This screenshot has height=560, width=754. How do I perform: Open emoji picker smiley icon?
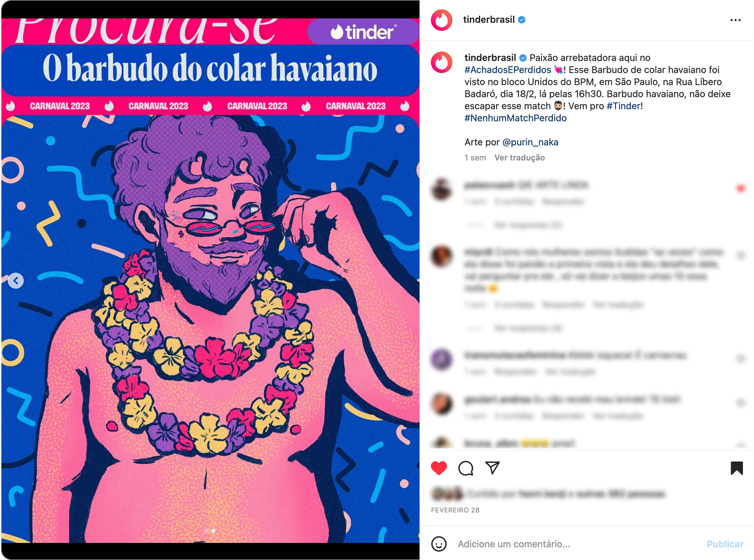pyautogui.click(x=439, y=544)
